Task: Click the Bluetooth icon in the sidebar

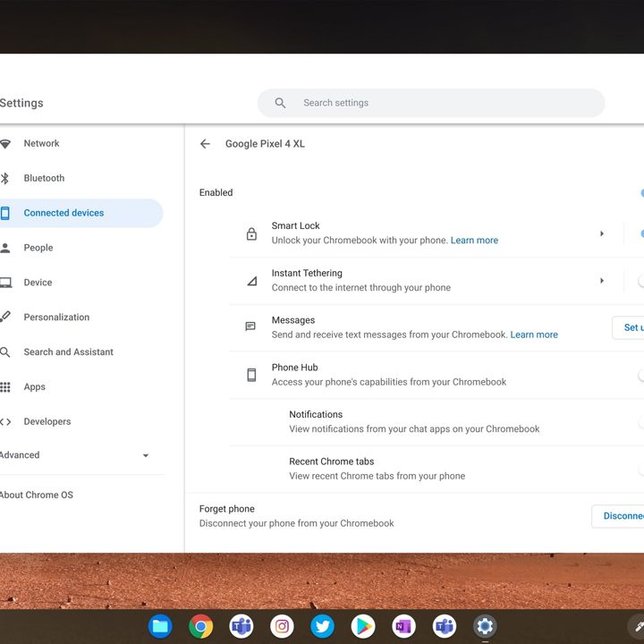Action: (x=5, y=178)
